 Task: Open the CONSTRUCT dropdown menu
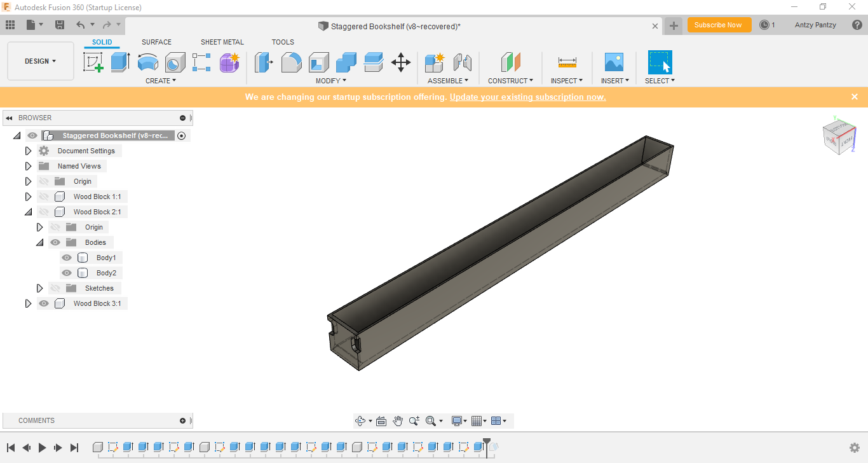click(x=511, y=81)
